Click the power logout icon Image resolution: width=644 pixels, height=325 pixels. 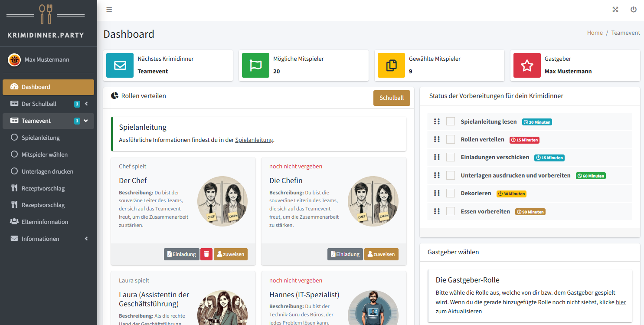click(x=633, y=10)
